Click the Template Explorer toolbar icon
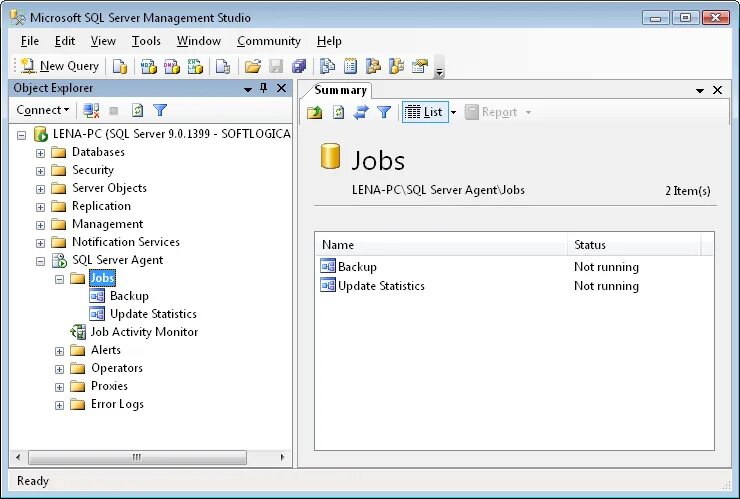Viewport: 740px width, 499px height. (396, 66)
